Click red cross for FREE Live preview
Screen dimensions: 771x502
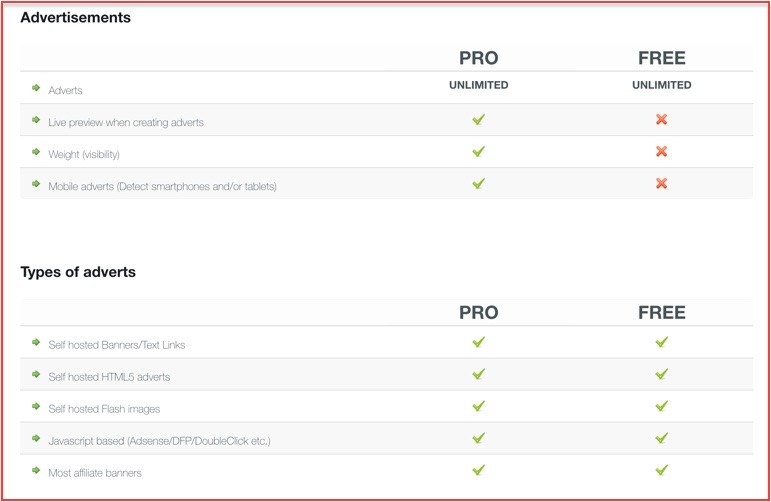tap(661, 120)
